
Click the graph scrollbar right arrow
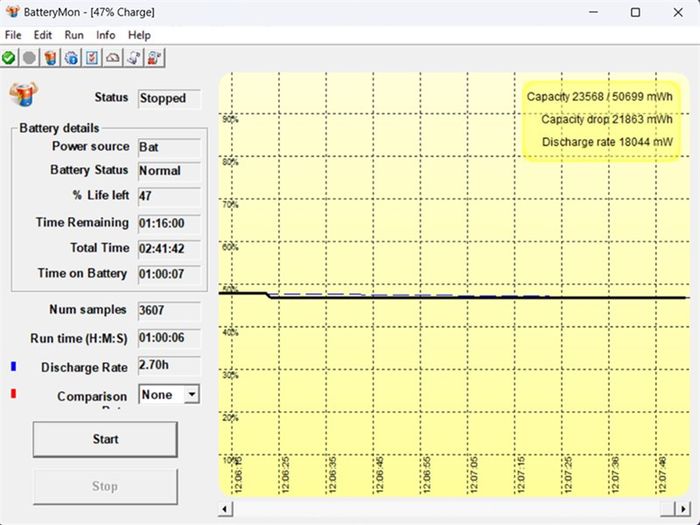tap(683, 509)
